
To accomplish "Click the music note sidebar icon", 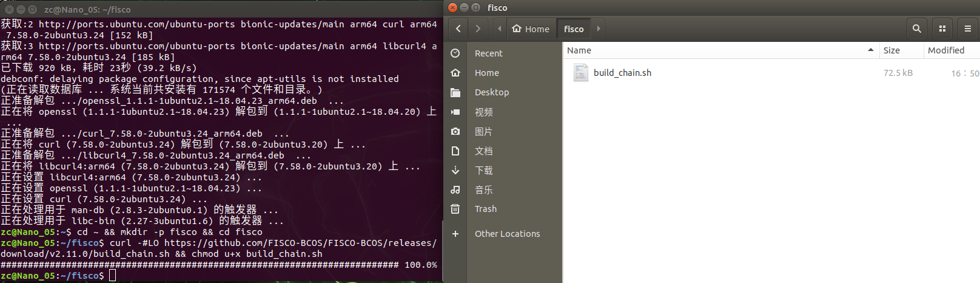I will [455, 189].
